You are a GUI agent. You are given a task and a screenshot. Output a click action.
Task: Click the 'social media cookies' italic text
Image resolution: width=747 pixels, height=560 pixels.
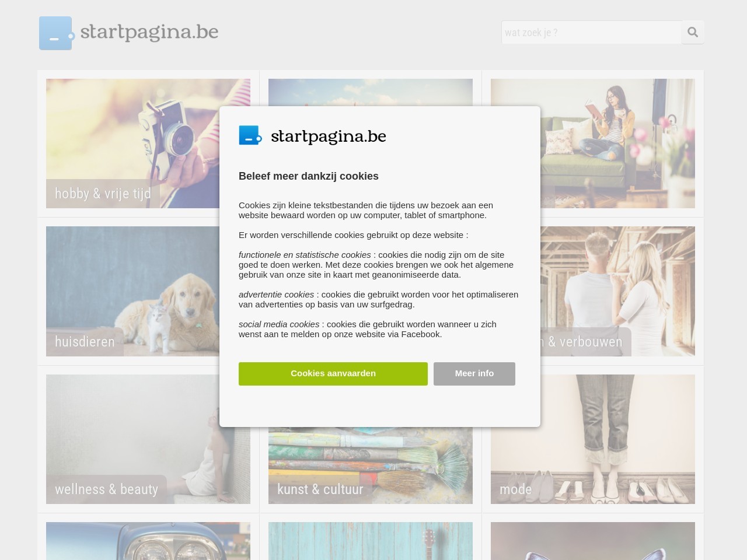point(279,324)
